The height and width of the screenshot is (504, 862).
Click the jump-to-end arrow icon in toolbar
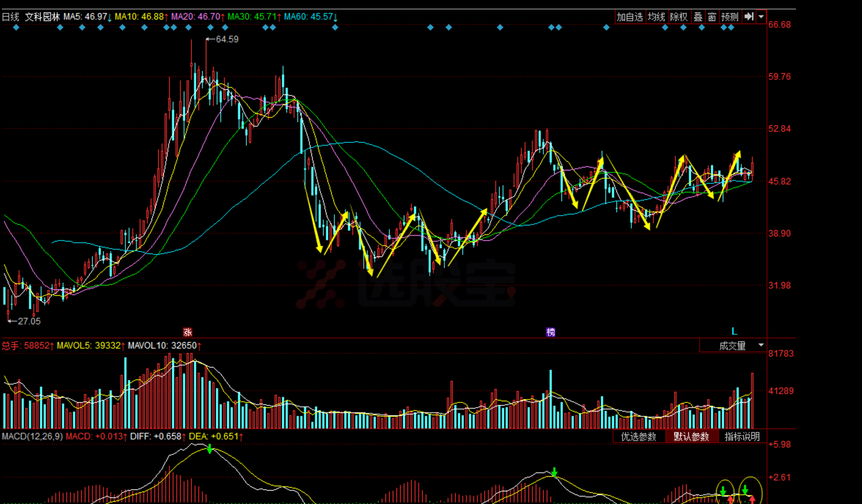pyautogui.click(x=748, y=17)
